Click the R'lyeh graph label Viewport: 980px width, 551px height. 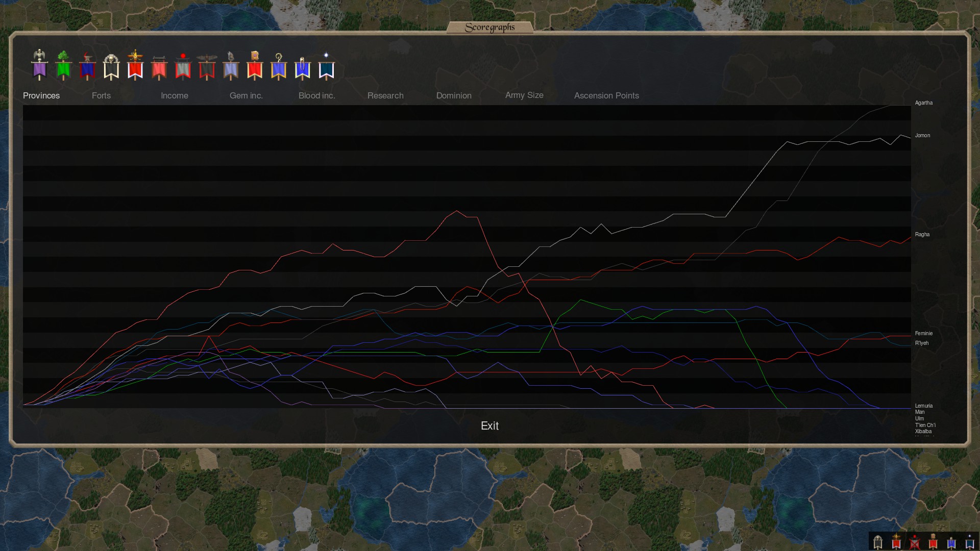point(921,343)
